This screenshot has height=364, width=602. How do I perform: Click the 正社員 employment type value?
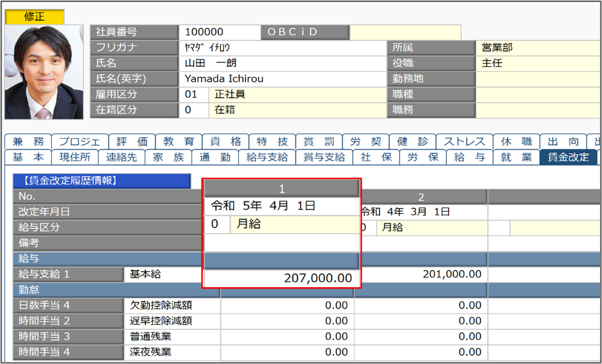click(298, 95)
